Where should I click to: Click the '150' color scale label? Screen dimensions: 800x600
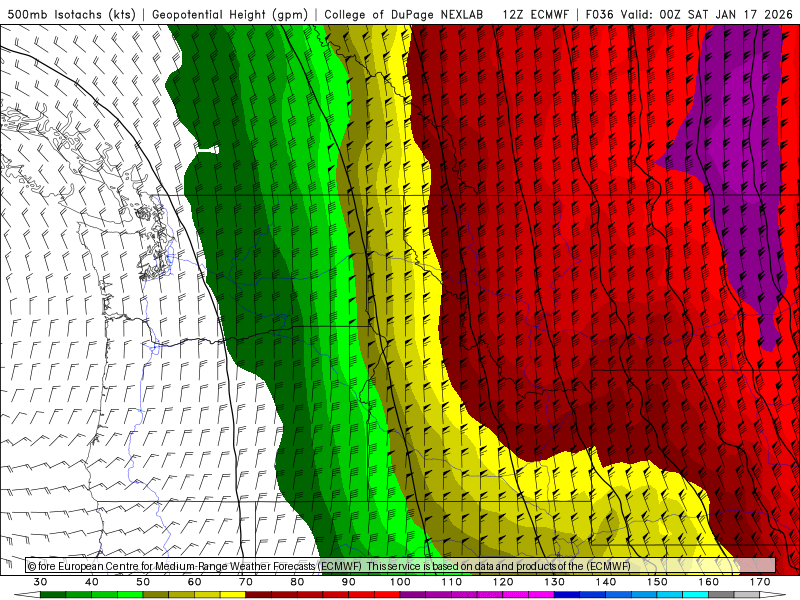(x=657, y=582)
